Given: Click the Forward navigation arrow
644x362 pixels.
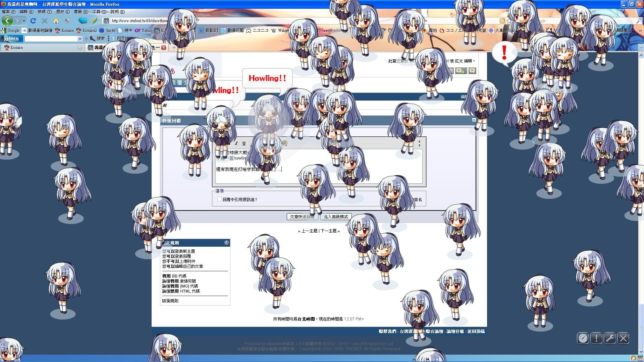Looking at the screenshot, I should click(x=17, y=21).
